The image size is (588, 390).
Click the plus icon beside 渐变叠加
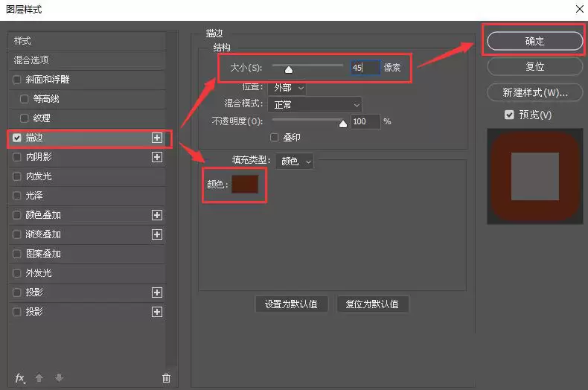pos(157,234)
